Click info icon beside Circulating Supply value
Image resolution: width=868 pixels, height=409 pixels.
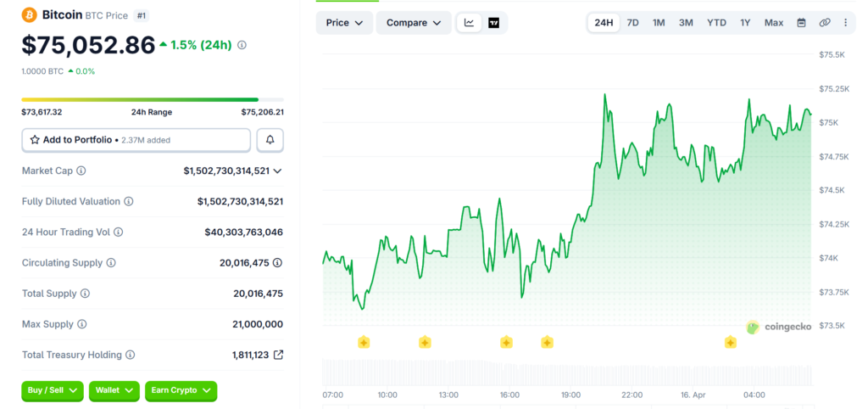277,263
